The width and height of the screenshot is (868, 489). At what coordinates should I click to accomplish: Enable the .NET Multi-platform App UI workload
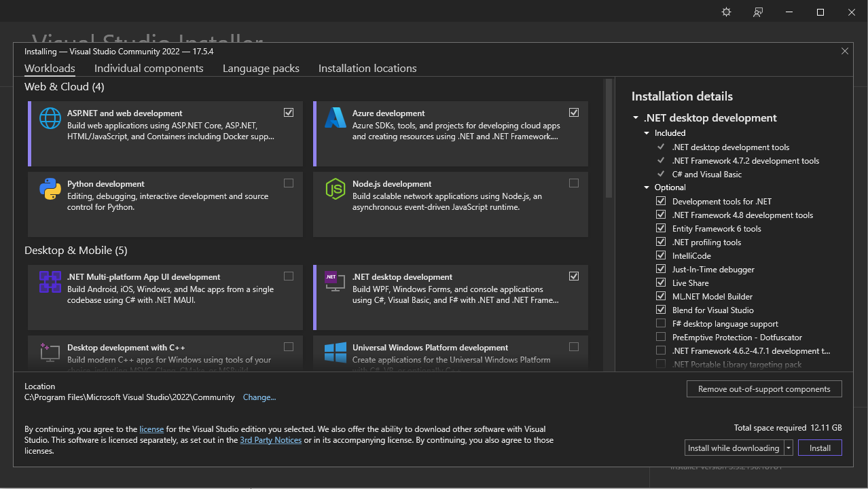click(289, 276)
